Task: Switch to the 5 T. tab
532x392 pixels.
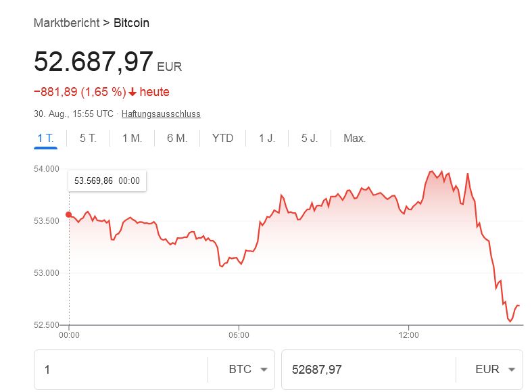Action: point(88,139)
